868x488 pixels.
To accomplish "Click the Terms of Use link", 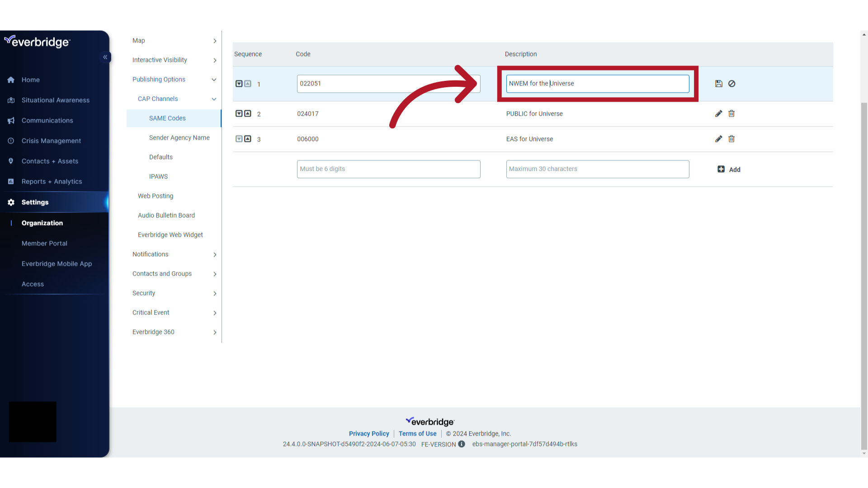I will coord(417,433).
